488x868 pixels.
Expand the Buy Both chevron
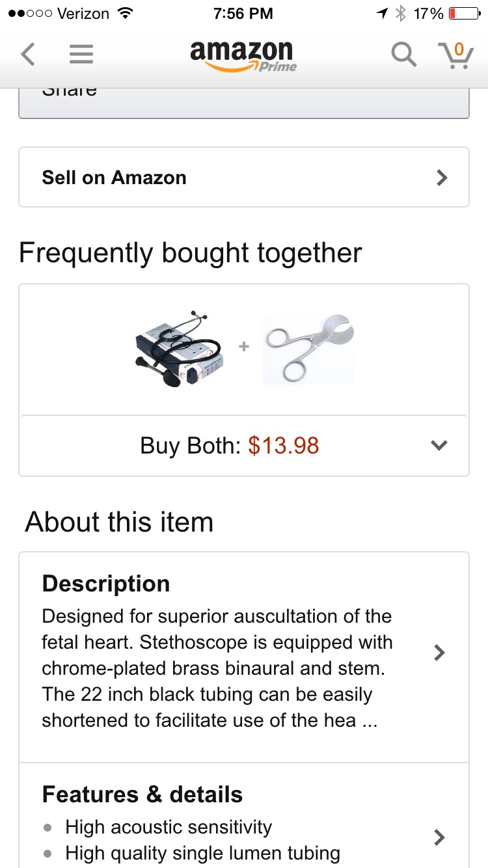click(x=439, y=446)
